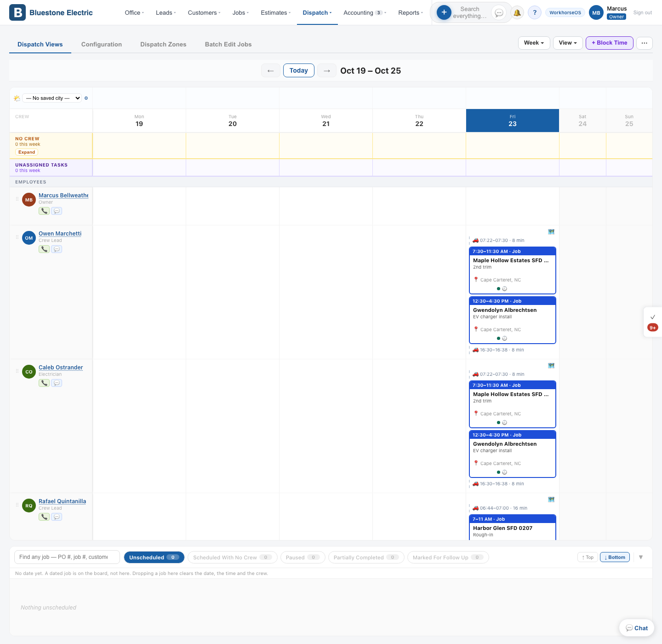Call Caleb Ostrander using his phone icon

[44, 383]
